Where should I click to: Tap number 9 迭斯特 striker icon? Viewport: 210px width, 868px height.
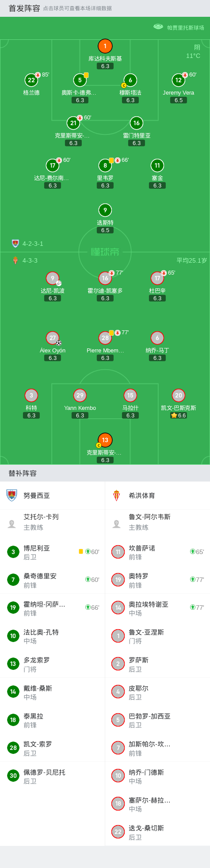point(105,210)
